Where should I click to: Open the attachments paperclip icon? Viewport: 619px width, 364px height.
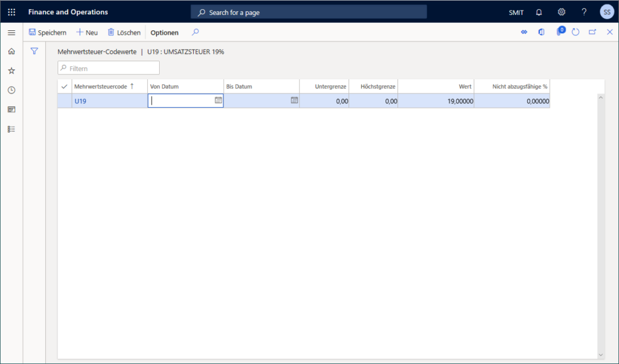point(559,32)
